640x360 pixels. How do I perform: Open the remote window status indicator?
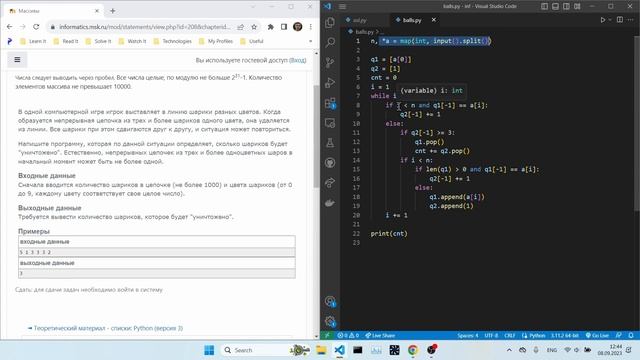327,336
